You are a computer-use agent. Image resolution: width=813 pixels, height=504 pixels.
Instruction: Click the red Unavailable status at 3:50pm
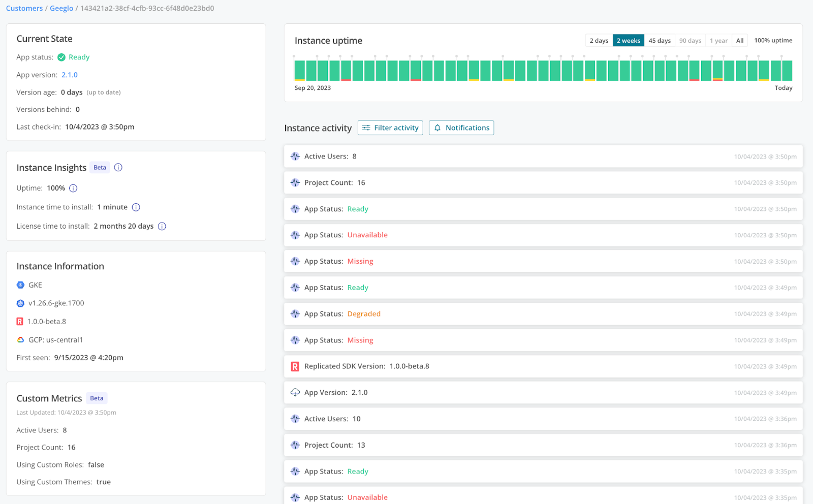(367, 235)
